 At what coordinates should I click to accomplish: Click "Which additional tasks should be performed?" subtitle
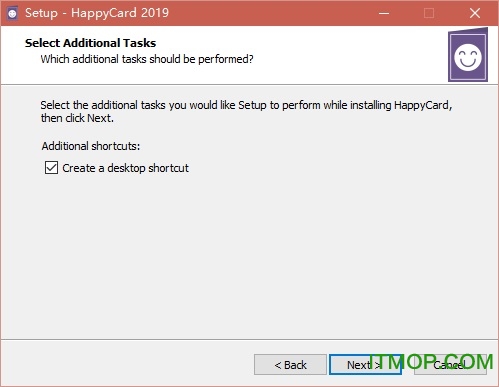147,59
